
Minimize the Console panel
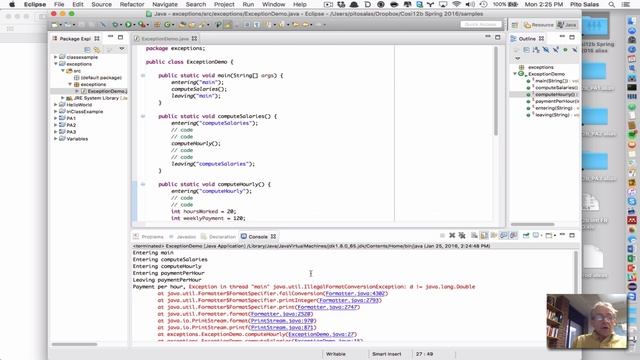[562, 235]
